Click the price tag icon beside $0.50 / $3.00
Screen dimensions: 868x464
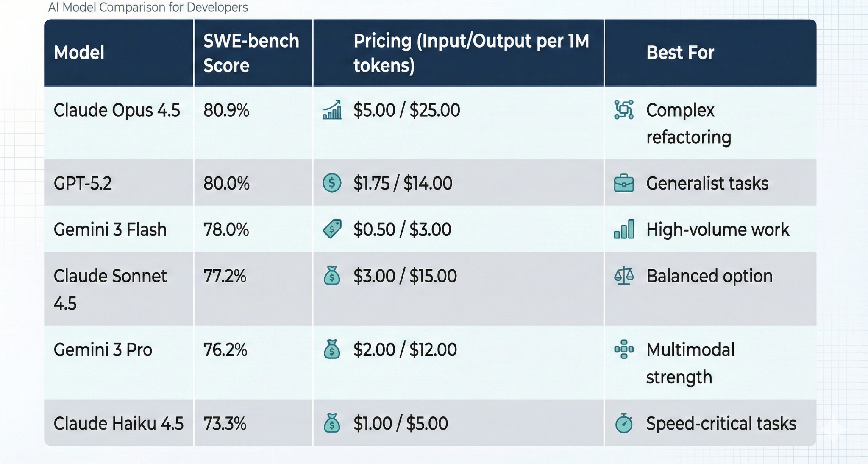(x=332, y=229)
